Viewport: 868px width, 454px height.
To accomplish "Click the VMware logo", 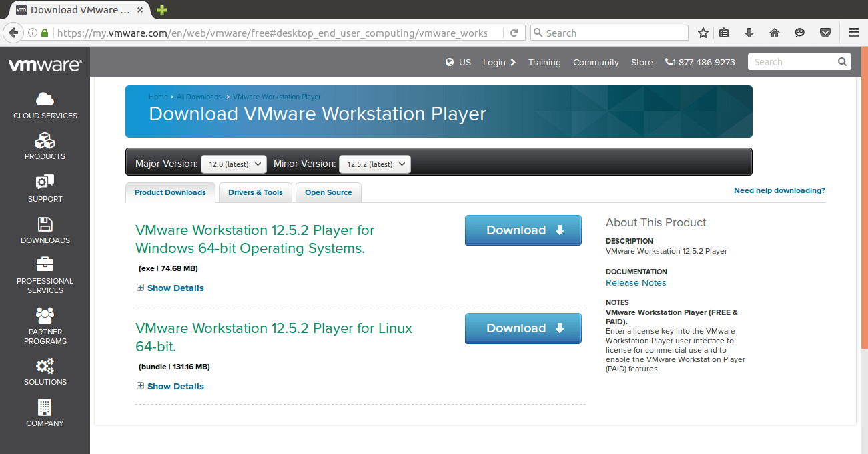I will [x=45, y=65].
